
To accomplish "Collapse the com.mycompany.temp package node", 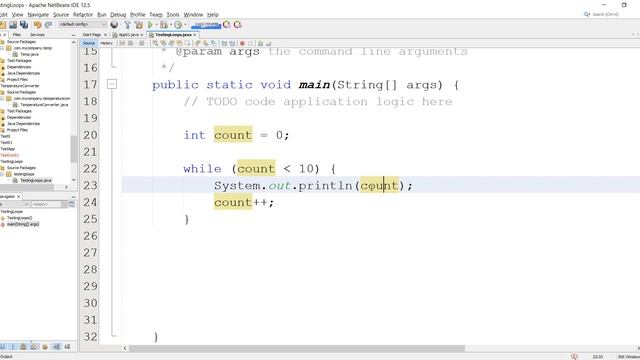I will [2, 48].
